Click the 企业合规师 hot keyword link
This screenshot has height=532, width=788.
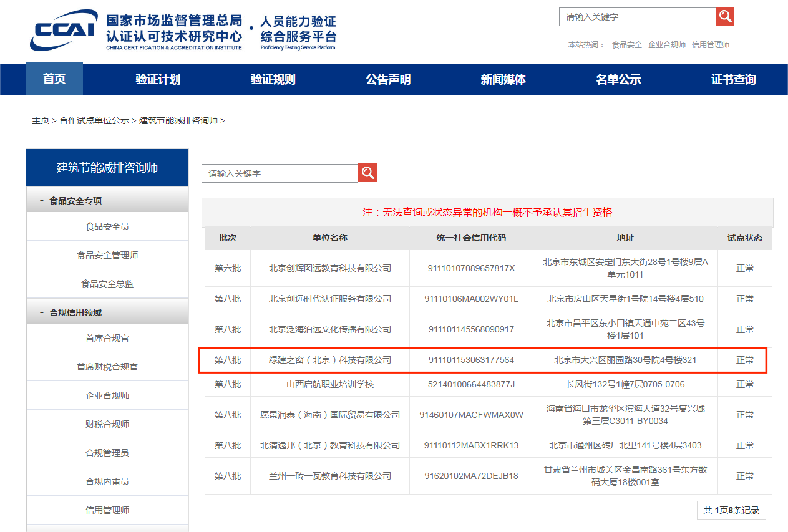667,45
